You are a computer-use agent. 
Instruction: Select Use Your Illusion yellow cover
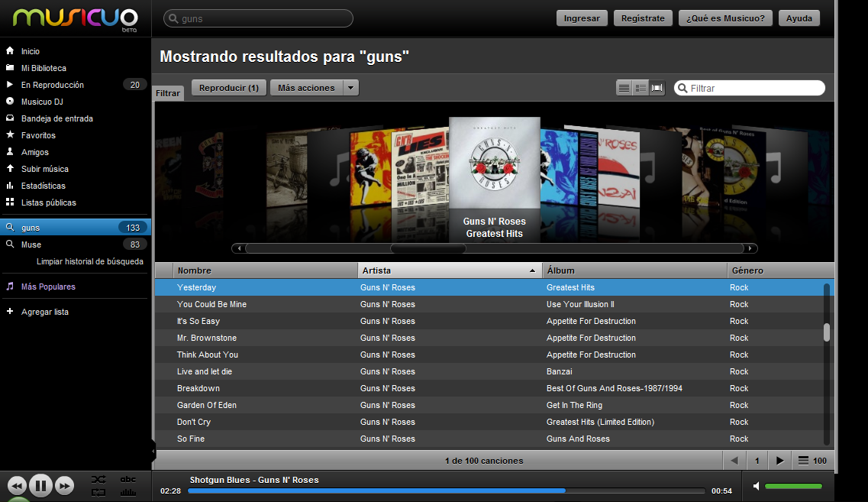pyautogui.click(x=370, y=168)
